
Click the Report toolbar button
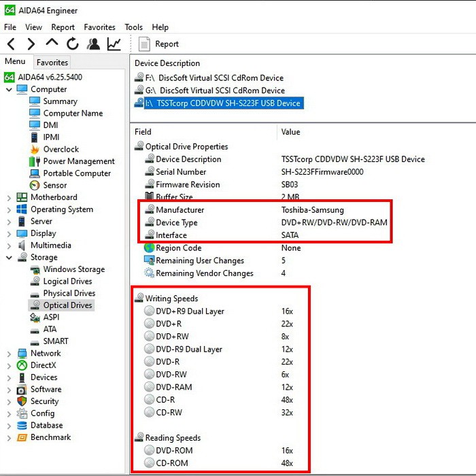(159, 44)
